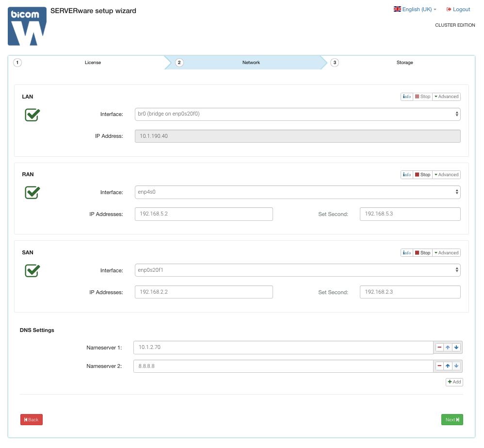Image resolution: width=484 pixels, height=448 pixels.
Task: Click the LAN green checkmark status icon
Action: coord(32,115)
